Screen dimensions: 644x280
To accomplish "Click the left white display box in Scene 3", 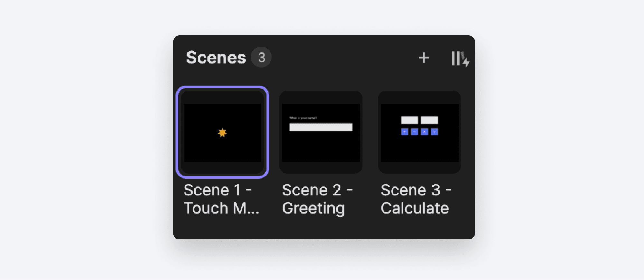I will pyautogui.click(x=410, y=120).
